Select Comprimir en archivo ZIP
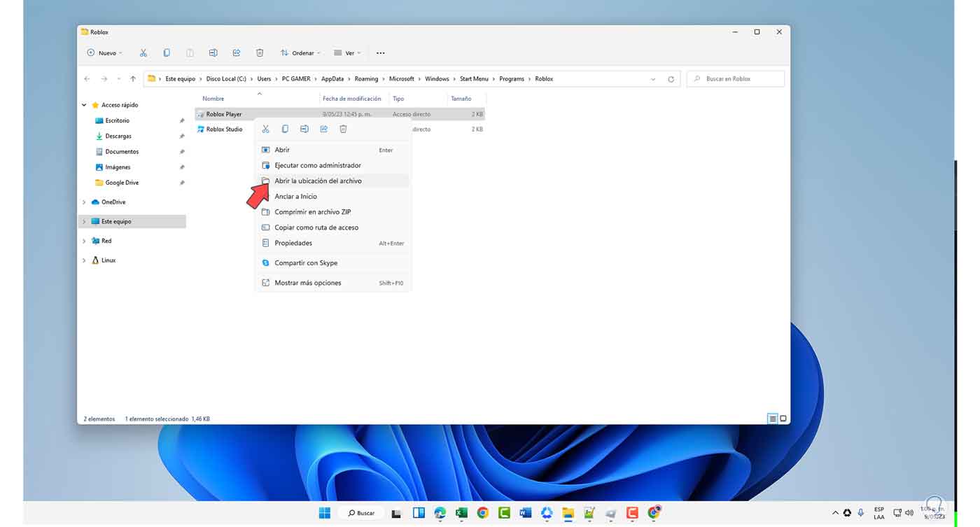This screenshot has width=980, height=527. (x=333, y=212)
